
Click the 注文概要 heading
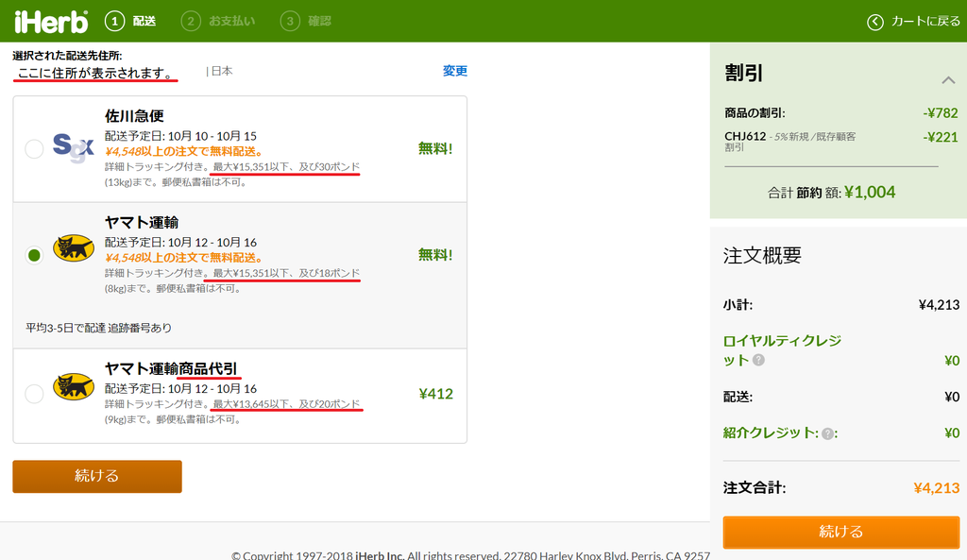[762, 255]
